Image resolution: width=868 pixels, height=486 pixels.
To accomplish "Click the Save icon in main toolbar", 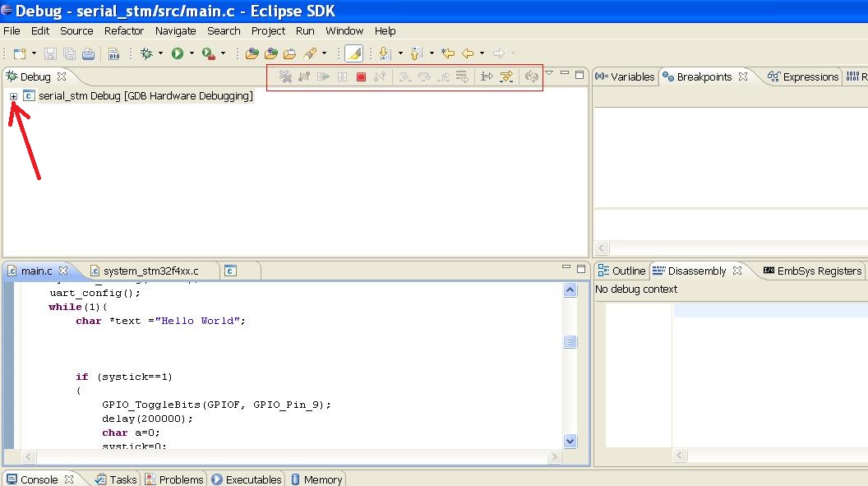I will (50, 53).
